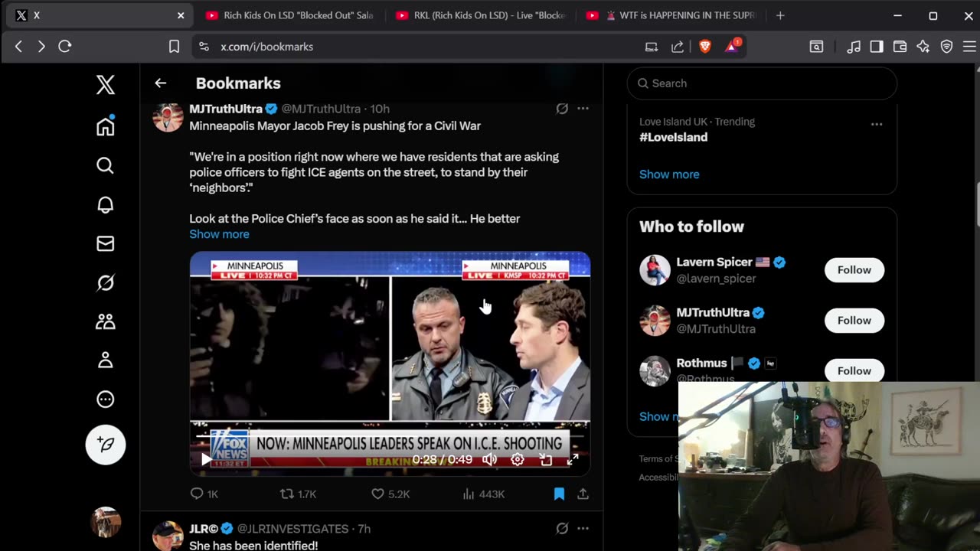Reply to the MJTruthUltra post

pyautogui.click(x=204, y=494)
